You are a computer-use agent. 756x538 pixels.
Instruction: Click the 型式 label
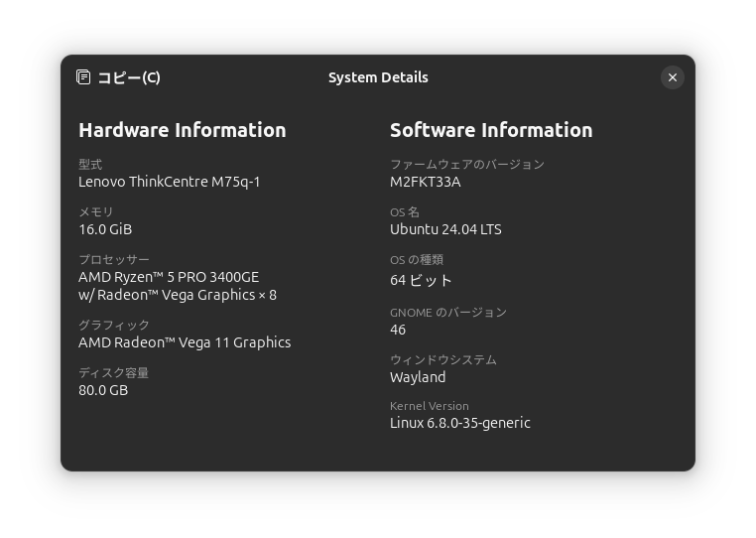click(x=90, y=165)
